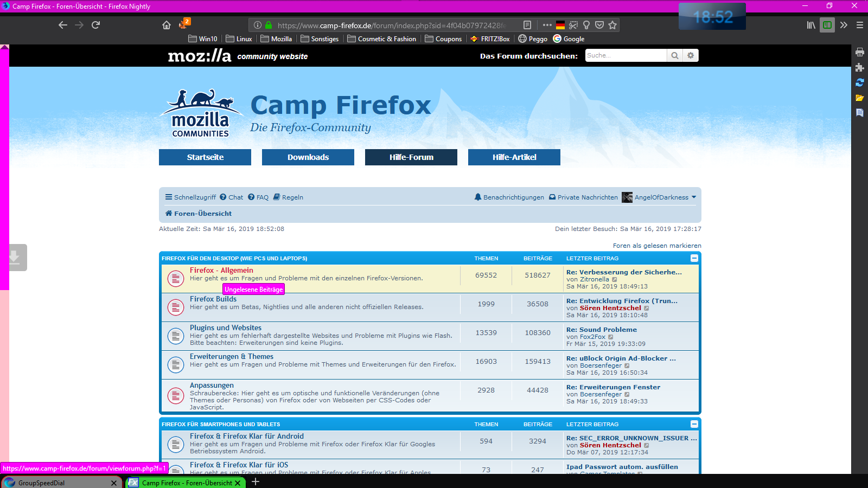Expand the Schnellzugriff quick links menu

pyautogui.click(x=190, y=197)
